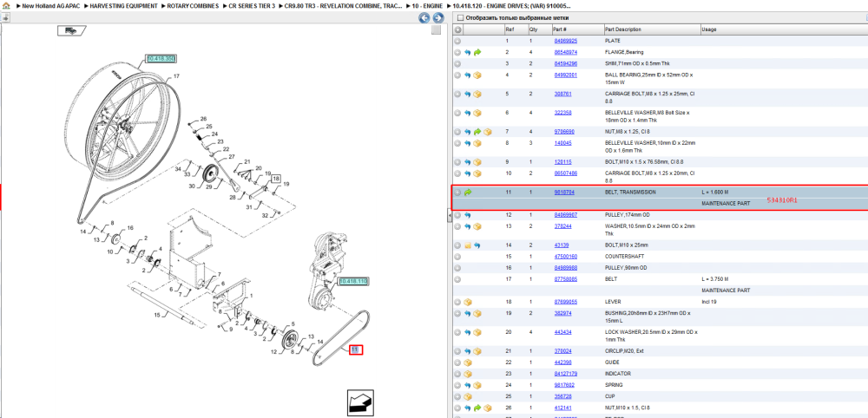
Task: Open part number link 87758085
Action: (566, 279)
